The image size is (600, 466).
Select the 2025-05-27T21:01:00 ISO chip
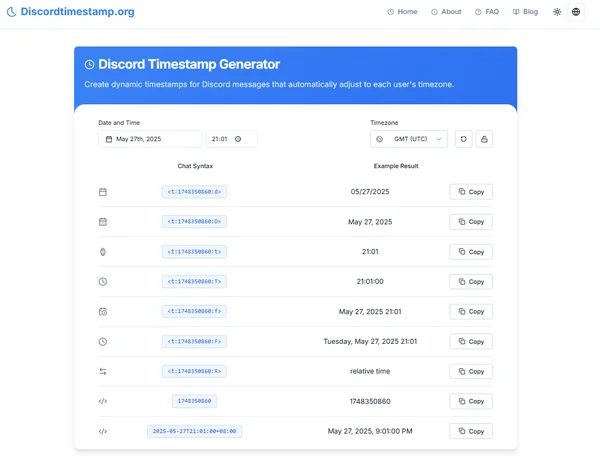tap(194, 431)
